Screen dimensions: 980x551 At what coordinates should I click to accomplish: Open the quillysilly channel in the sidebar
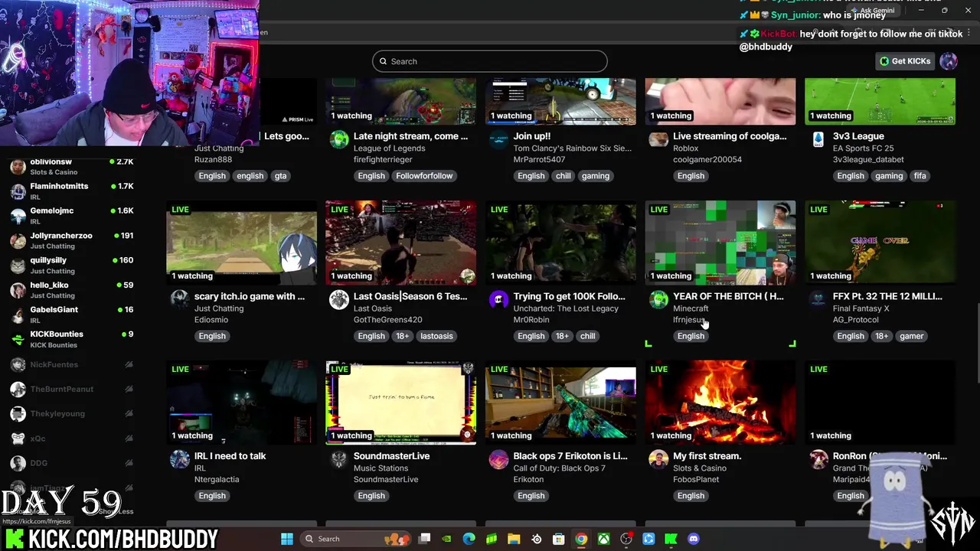tap(72, 266)
